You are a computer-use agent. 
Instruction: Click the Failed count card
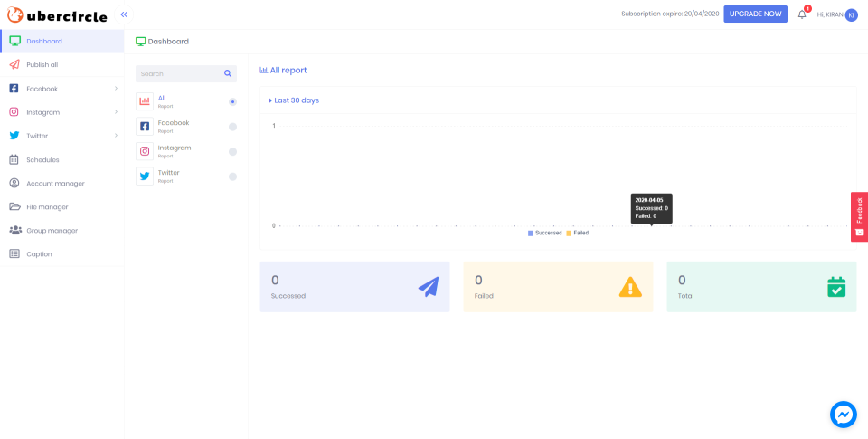tap(558, 287)
